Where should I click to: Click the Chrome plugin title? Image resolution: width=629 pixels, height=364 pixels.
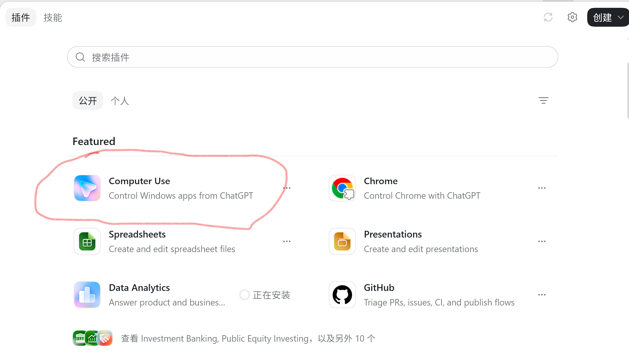click(x=381, y=181)
